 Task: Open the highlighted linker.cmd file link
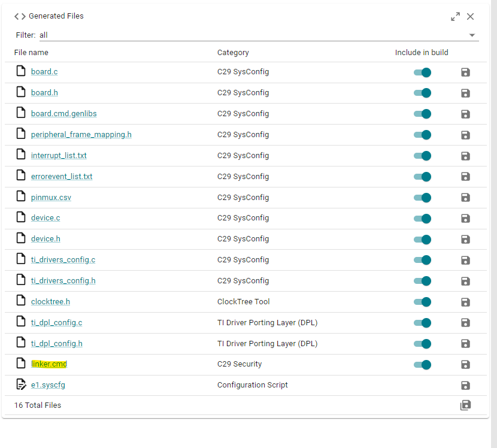click(x=49, y=364)
